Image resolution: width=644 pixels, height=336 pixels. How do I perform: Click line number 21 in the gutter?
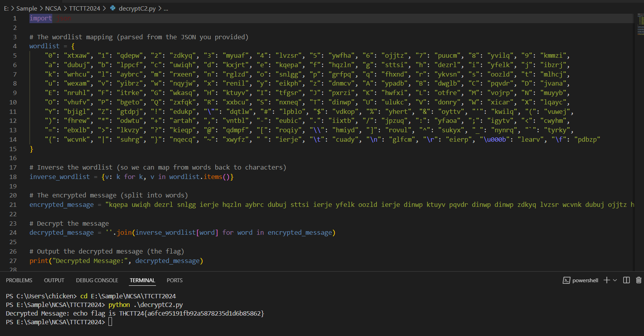coord(13,205)
